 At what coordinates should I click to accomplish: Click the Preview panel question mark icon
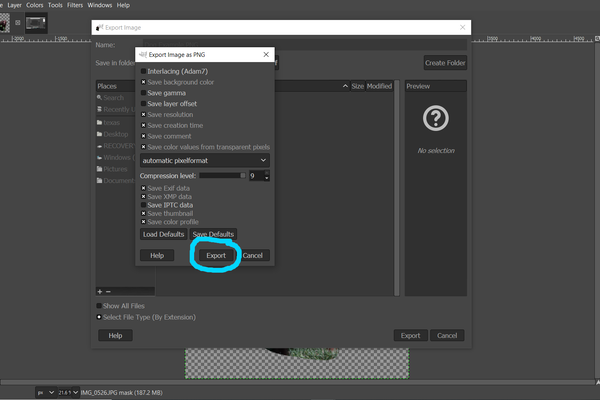(x=435, y=118)
